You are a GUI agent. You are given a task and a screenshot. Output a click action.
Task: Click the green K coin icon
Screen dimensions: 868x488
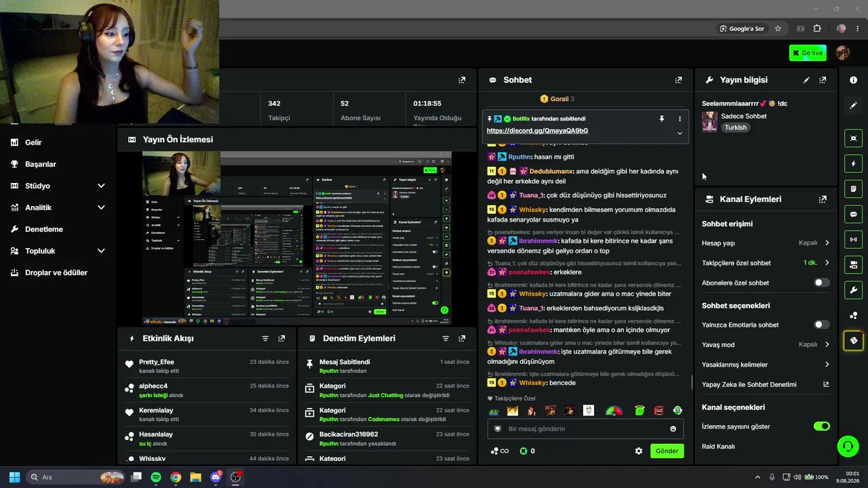click(x=524, y=451)
